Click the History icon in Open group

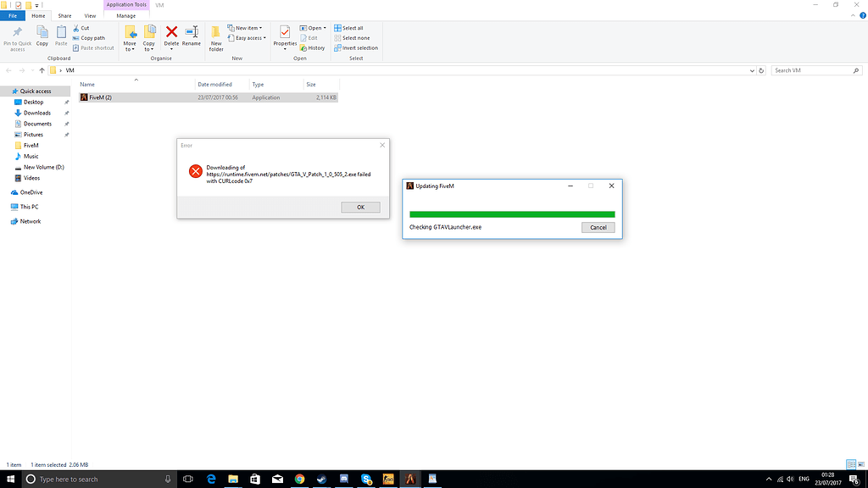click(x=310, y=47)
